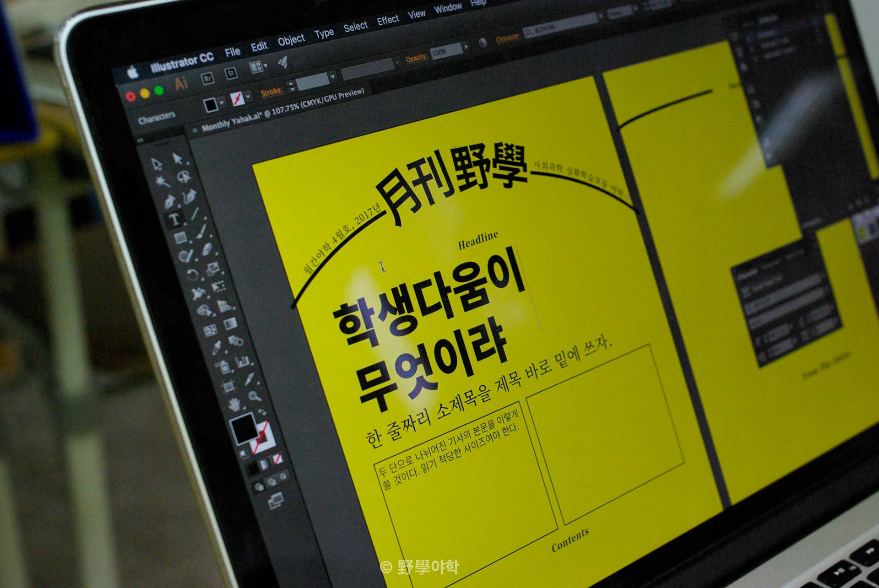Activate the Type tool

174,220
